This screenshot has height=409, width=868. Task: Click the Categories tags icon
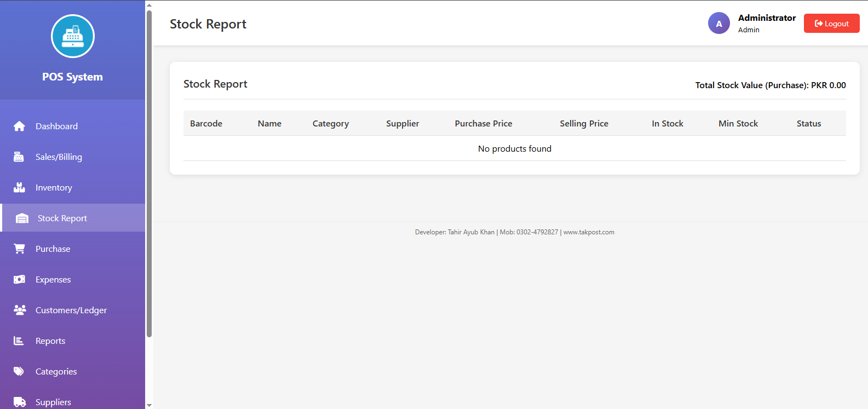coord(19,372)
